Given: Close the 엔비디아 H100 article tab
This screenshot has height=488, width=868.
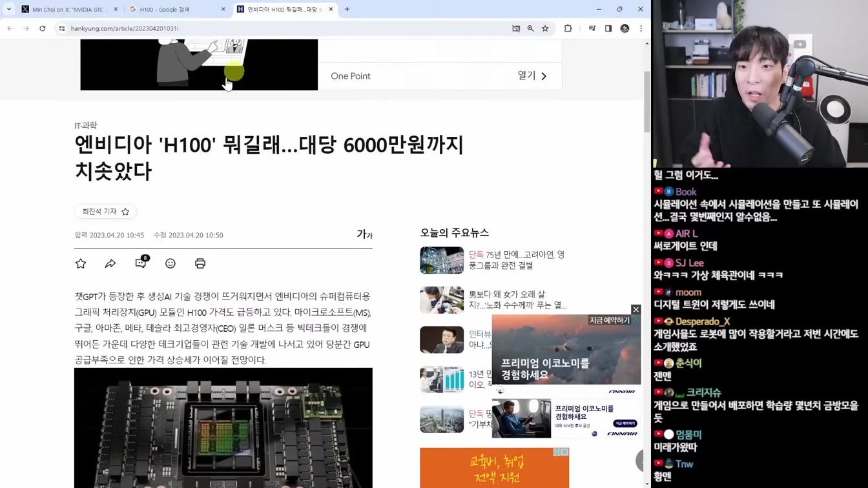Looking at the screenshot, I should pyautogui.click(x=331, y=10).
